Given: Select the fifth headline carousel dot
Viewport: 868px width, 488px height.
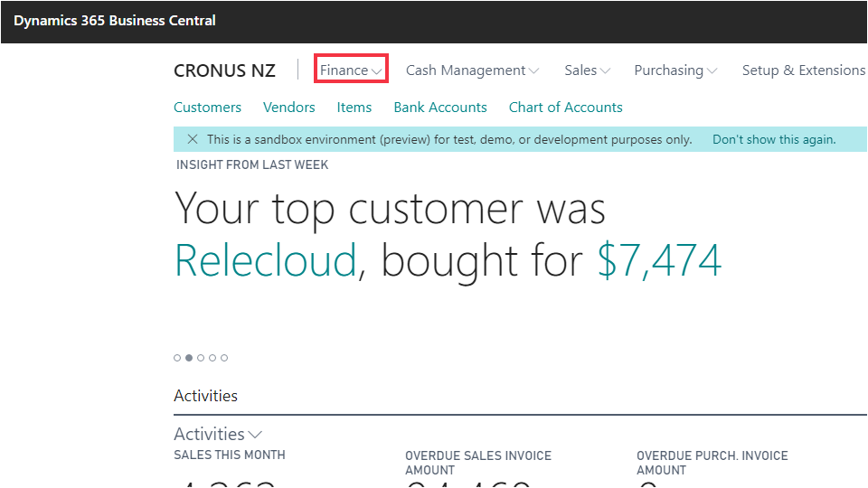Looking at the screenshot, I should [x=224, y=358].
